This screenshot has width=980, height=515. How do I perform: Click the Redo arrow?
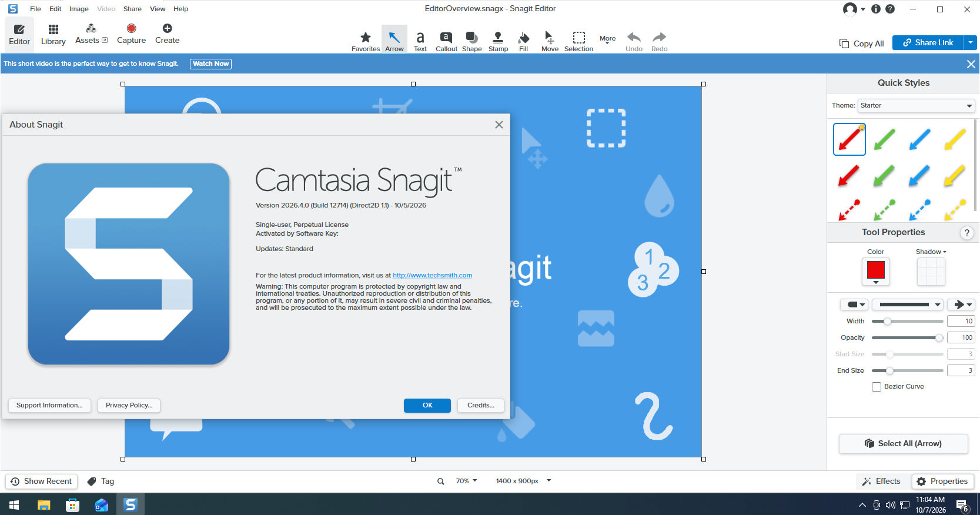pyautogui.click(x=659, y=40)
